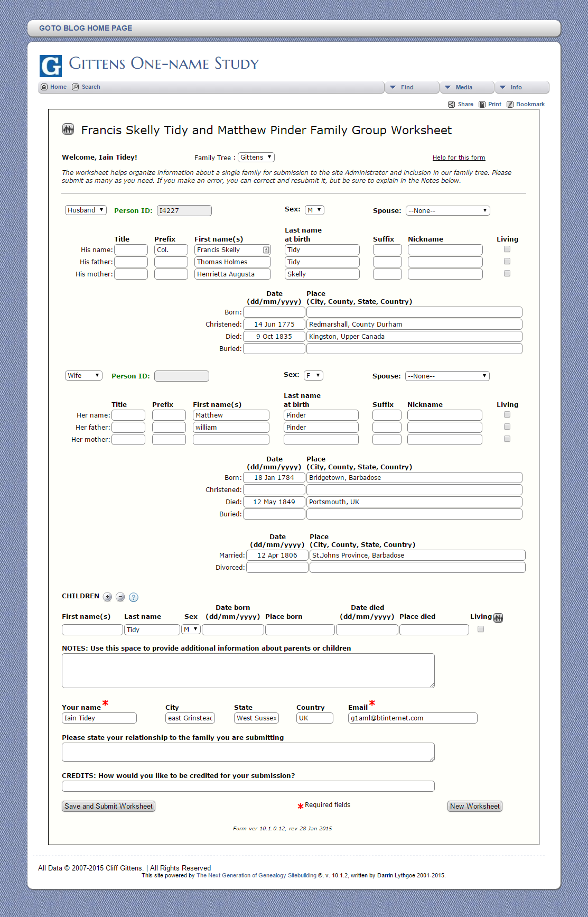The width and height of the screenshot is (588, 917).
Task: Click wife's Born place Bridgetown, Barbadose
Action: (414, 478)
